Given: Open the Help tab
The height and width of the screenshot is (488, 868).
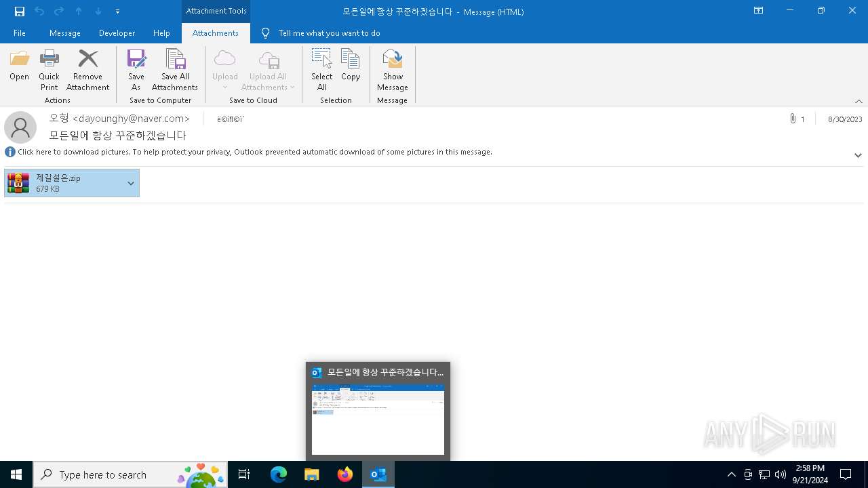Looking at the screenshot, I should [161, 33].
